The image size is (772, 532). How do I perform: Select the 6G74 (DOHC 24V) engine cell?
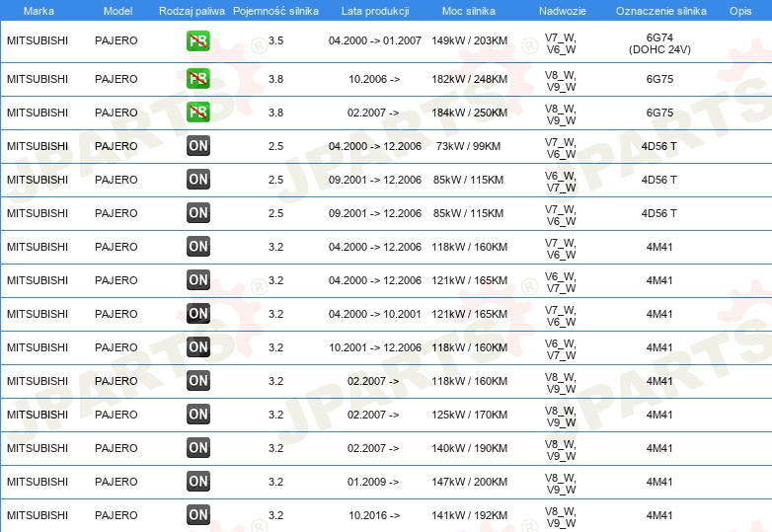659,43
